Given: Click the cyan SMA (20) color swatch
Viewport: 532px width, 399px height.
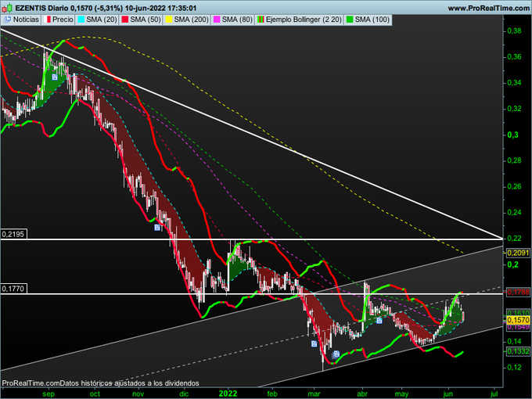Looking at the screenshot, I should tap(81, 20).
